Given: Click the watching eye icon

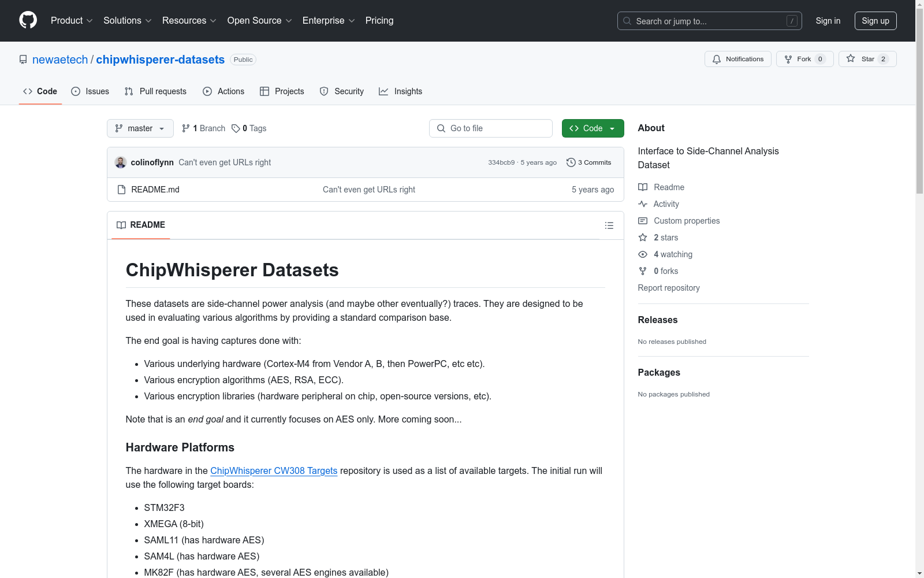Looking at the screenshot, I should 643,254.
